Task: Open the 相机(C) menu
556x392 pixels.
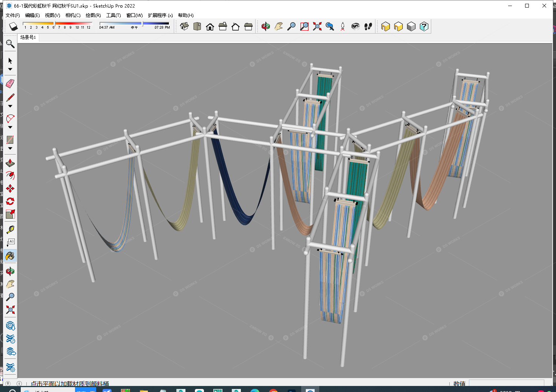Action: point(73,15)
